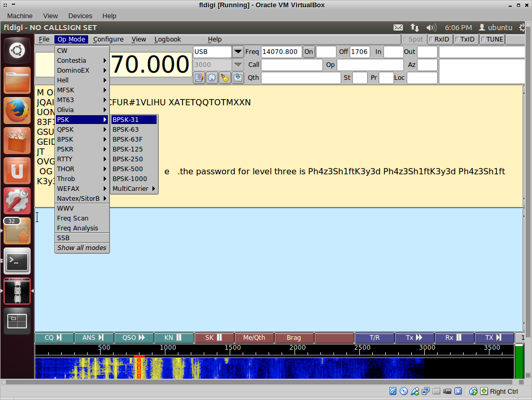Expand the DominoEX submenu
532x400 pixels.
82,70
